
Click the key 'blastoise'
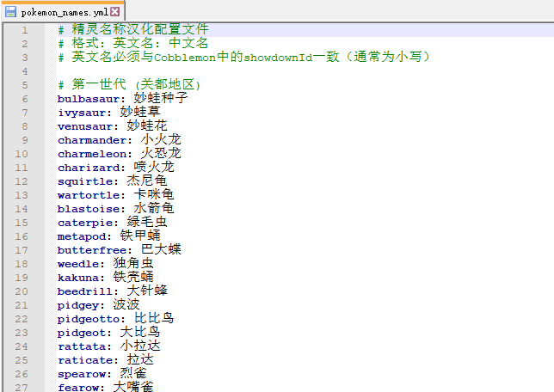point(88,209)
